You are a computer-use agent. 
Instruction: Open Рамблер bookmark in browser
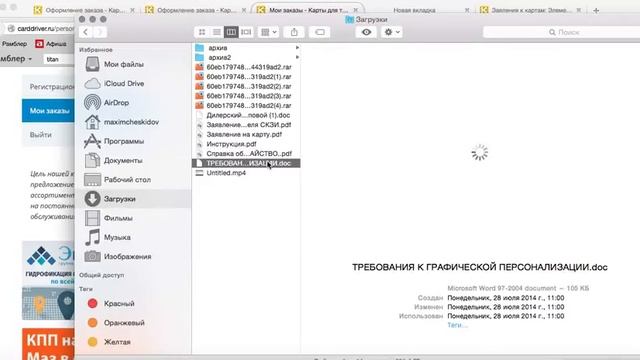pyautogui.click(x=15, y=43)
